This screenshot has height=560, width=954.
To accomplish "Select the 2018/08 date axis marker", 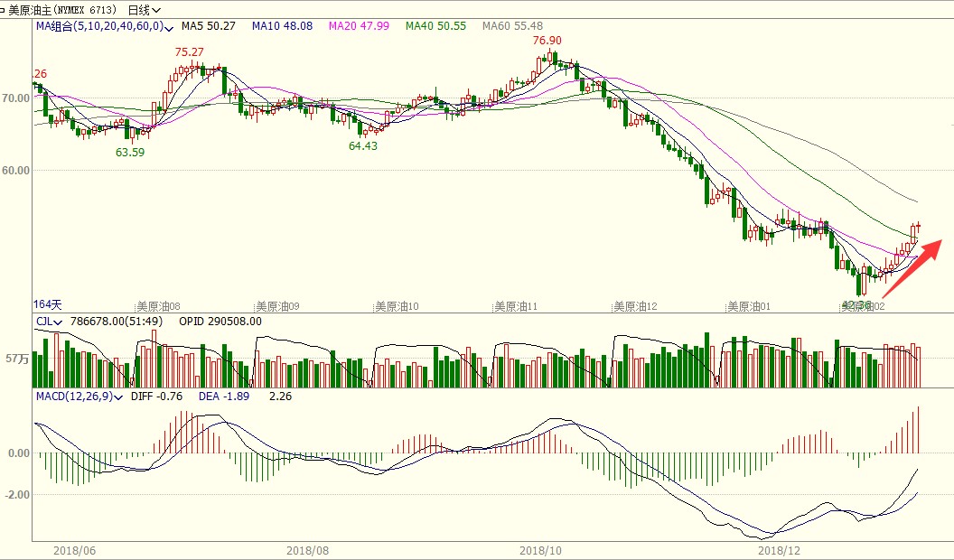I will [308, 549].
